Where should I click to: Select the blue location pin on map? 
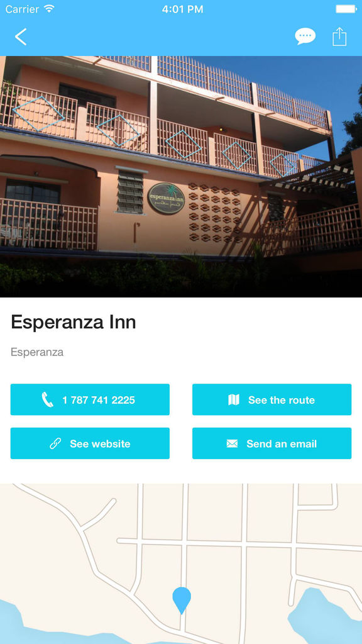(182, 600)
